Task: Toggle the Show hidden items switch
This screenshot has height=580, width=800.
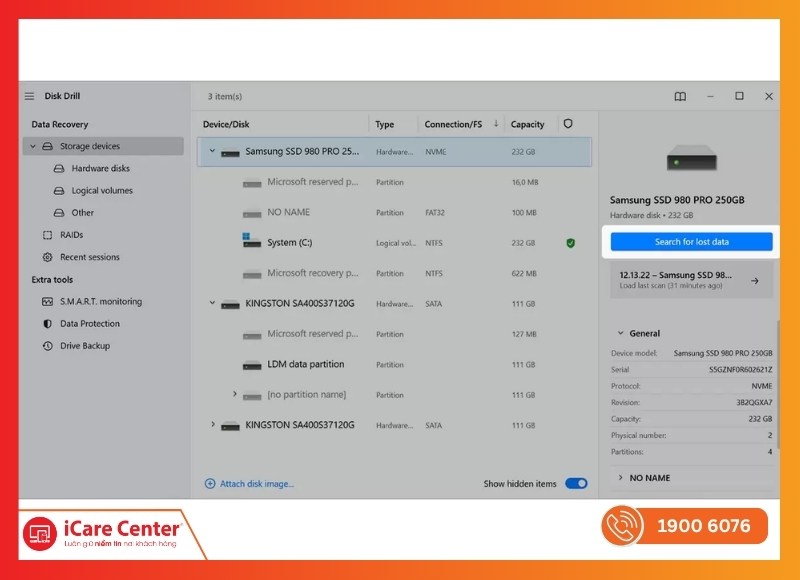Action: click(576, 484)
